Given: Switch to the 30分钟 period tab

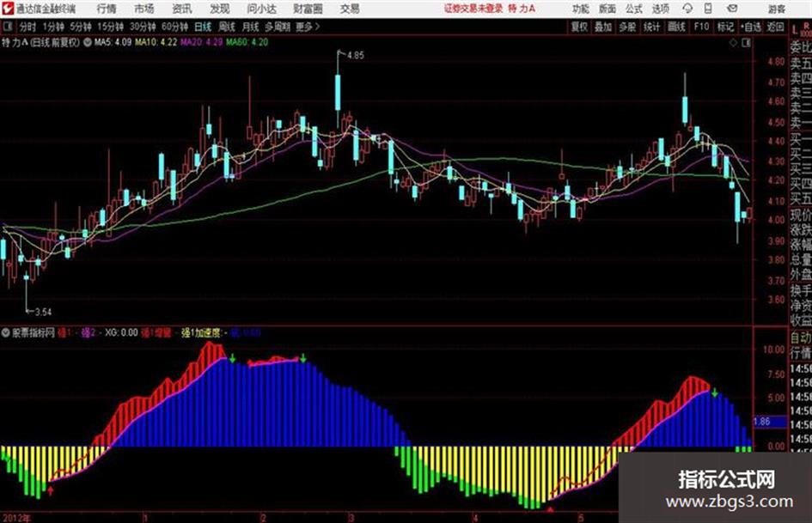Looking at the screenshot, I should 143,27.
